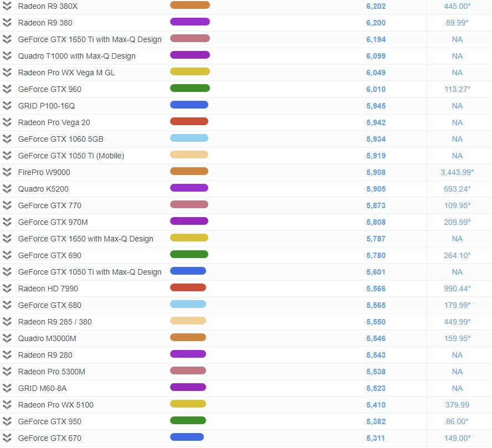
Task: Click the price 209.99* for GeForce GTX 970M
Action: (457, 222)
